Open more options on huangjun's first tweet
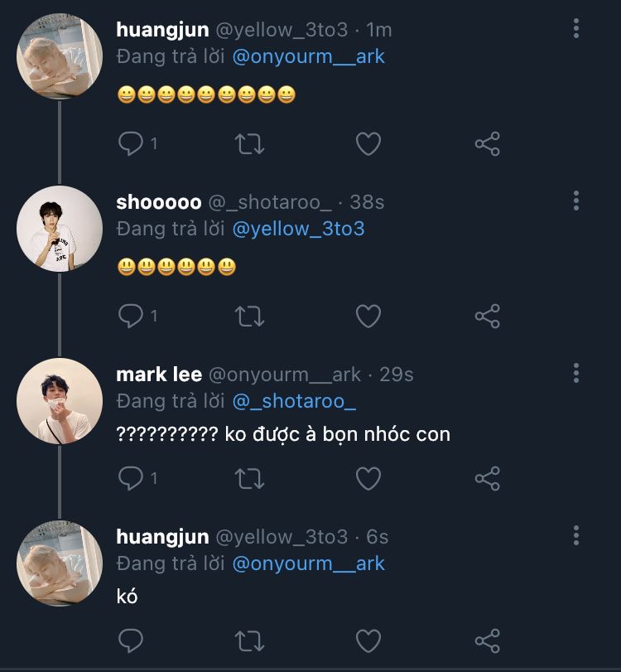The width and height of the screenshot is (621, 672). tap(576, 29)
